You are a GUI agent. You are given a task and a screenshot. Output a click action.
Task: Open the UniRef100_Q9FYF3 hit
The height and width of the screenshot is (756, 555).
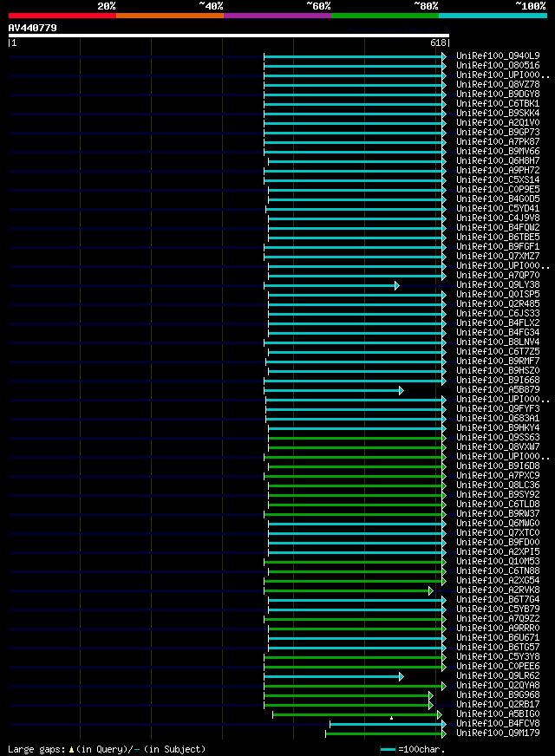point(498,409)
